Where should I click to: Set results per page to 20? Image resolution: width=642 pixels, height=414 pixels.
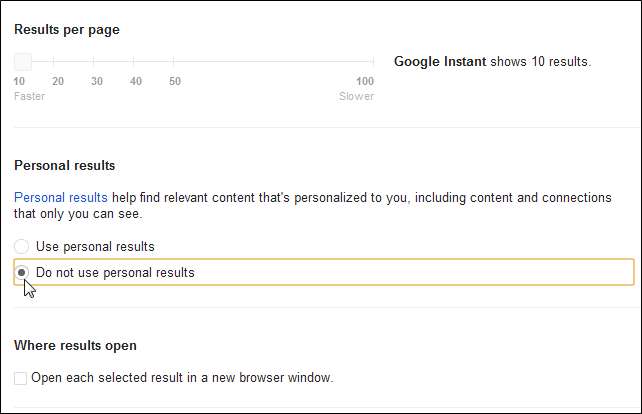[58, 63]
